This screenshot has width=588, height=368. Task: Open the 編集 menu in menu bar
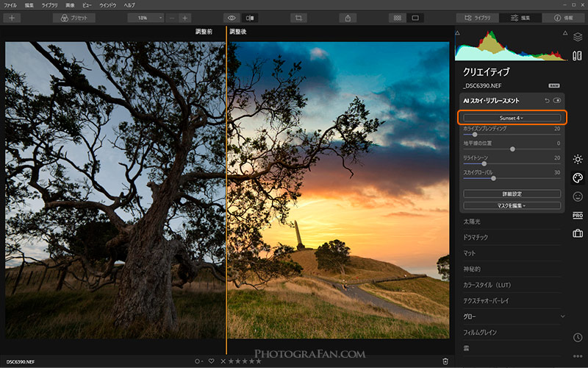29,5
